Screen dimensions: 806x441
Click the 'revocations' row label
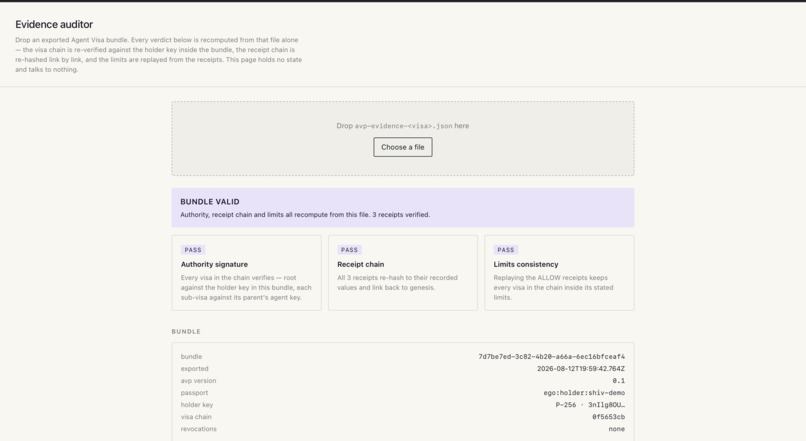[198, 429]
